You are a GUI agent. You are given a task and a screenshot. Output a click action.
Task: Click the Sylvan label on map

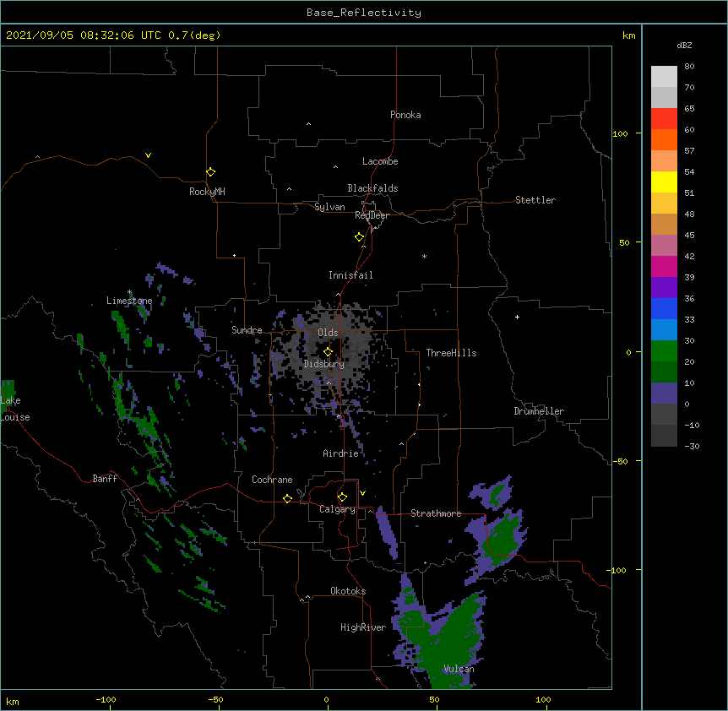pos(329,207)
